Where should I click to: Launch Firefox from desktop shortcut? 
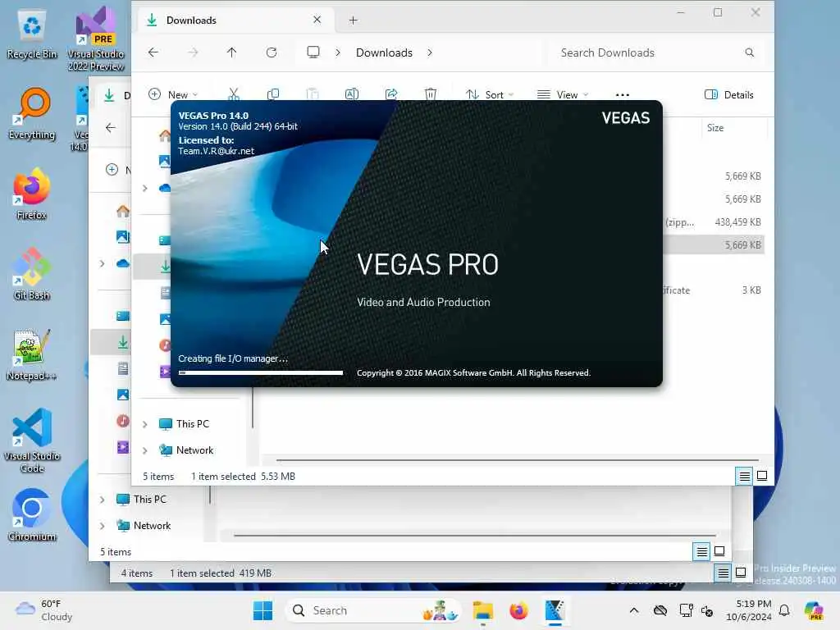pyautogui.click(x=32, y=194)
